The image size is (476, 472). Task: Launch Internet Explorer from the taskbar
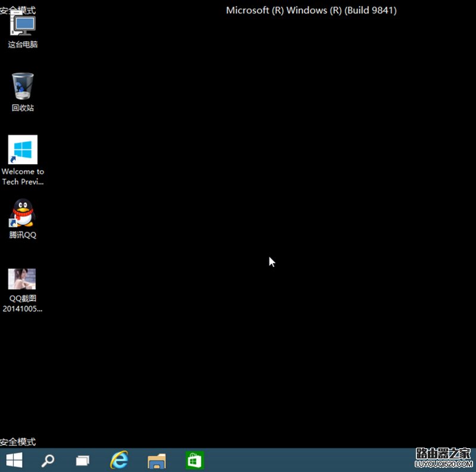tap(119, 460)
